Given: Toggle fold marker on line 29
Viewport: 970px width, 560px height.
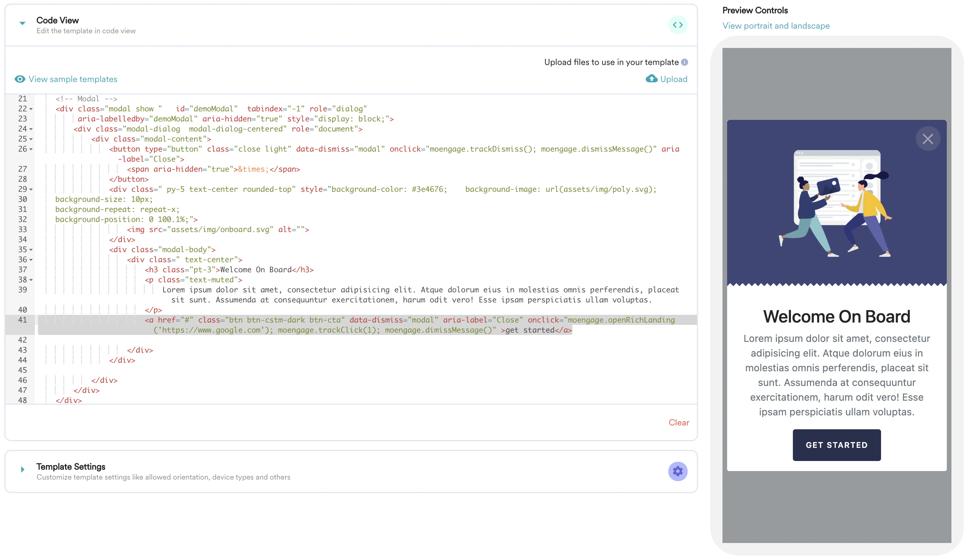Looking at the screenshot, I should click(x=31, y=190).
